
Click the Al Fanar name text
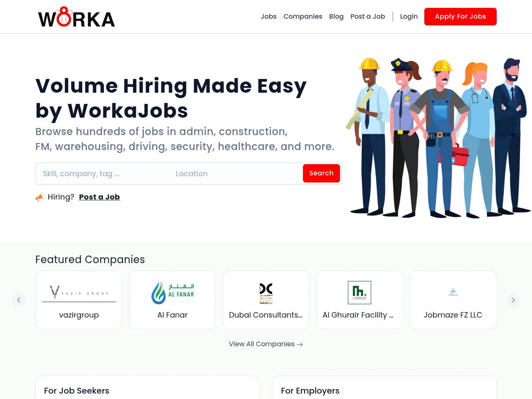172,315
